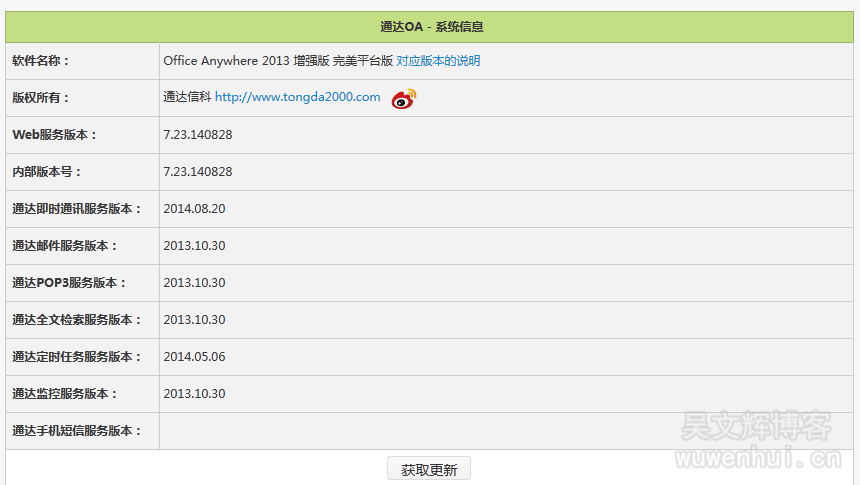This screenshot has height=485, width=860.
Task: Open the 对应版本的说明 link
Action: click(x=438, y=61)
